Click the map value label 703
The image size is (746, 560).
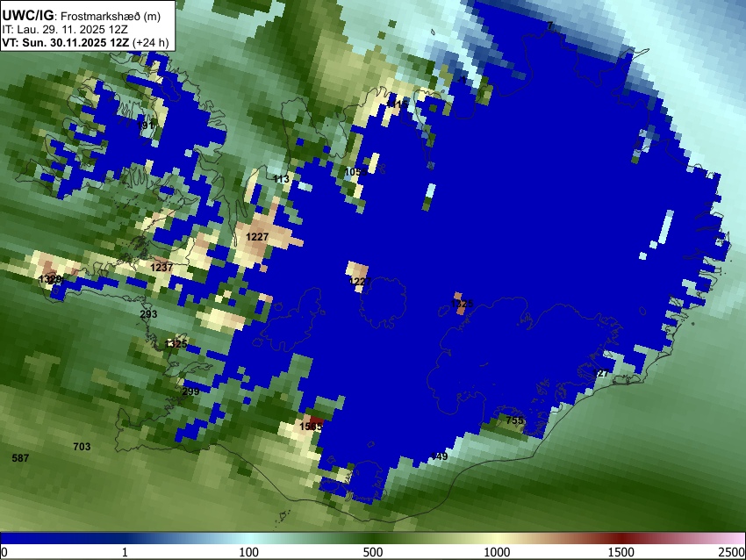click(82, 446)
